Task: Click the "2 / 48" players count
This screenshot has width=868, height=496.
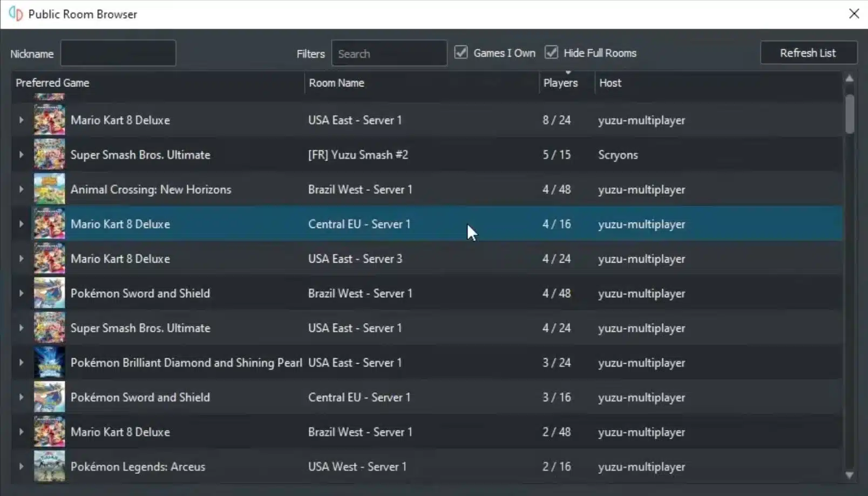Action: coord(557,432)
